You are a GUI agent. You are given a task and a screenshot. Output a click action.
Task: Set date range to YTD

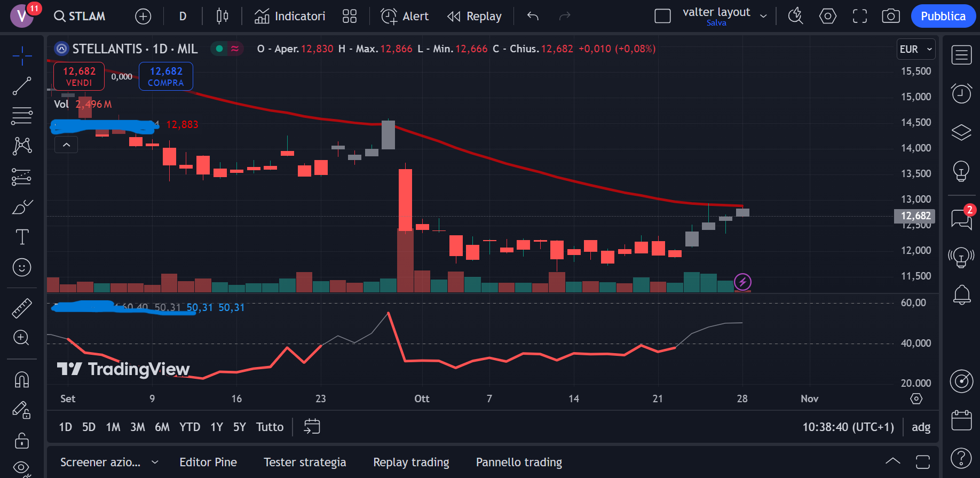pos(189,427)
